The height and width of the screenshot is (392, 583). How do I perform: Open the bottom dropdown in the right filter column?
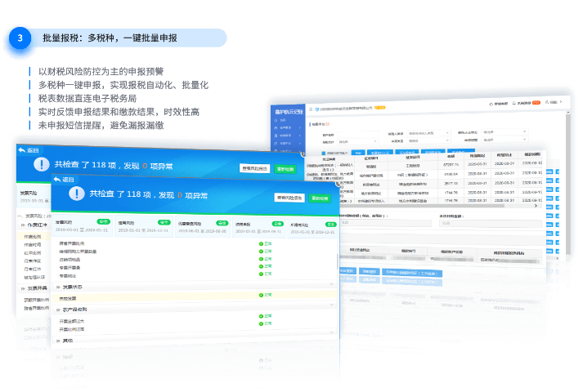(x=505, y=140)
